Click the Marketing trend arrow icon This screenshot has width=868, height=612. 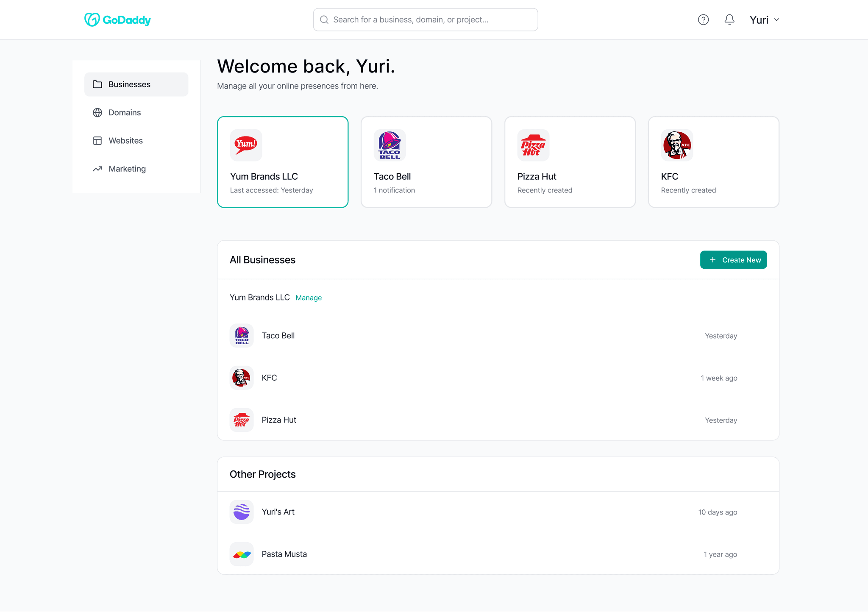(x=97, y=169)
